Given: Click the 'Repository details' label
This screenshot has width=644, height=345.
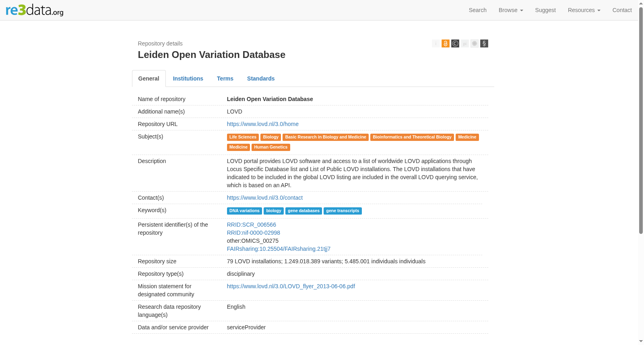Looking at the screenshot, I should click(x=160, y=43).
